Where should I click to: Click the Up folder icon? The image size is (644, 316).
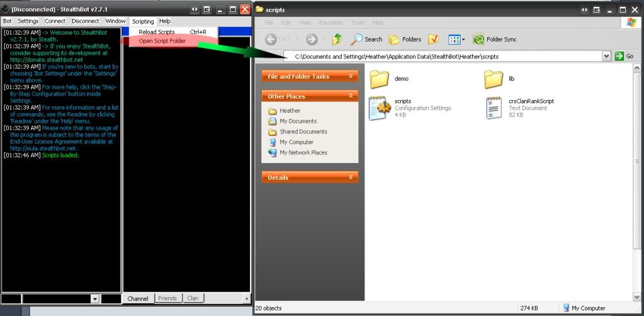(337, 40)
